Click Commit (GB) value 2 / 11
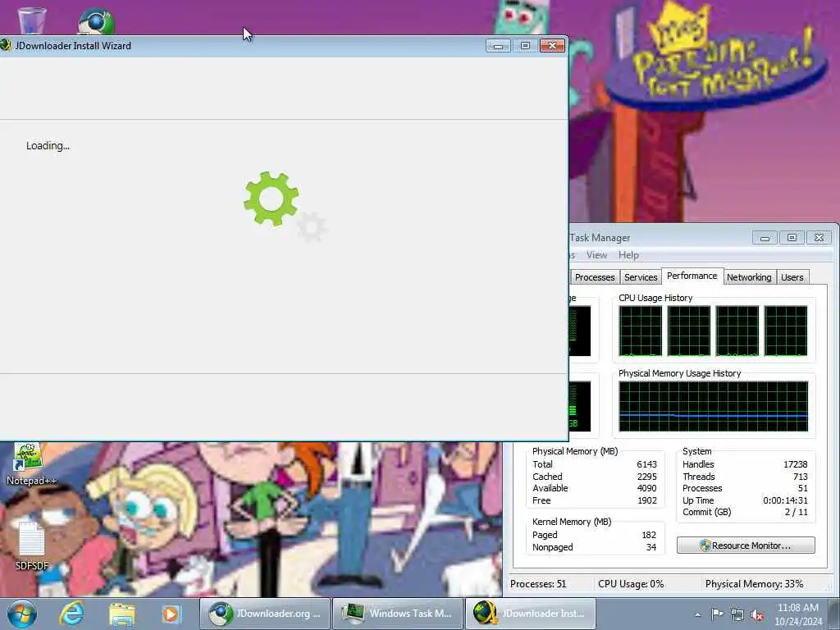This screenshot has height=630, width=840. 796,512
